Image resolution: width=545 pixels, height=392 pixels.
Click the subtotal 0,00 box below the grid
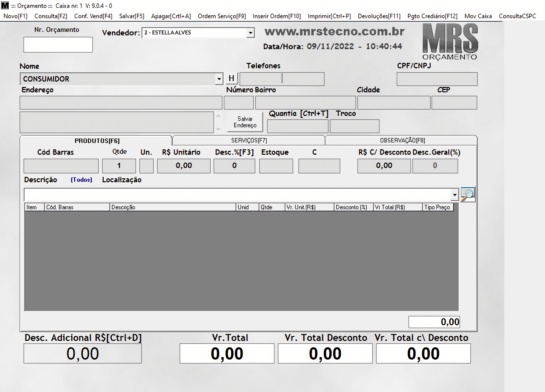point(434,322)
